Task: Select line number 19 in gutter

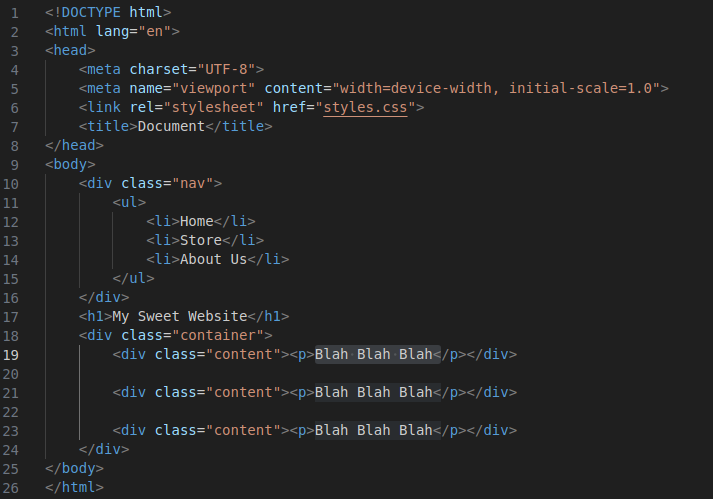Action: pyautogui.click(x=11, y=355)
